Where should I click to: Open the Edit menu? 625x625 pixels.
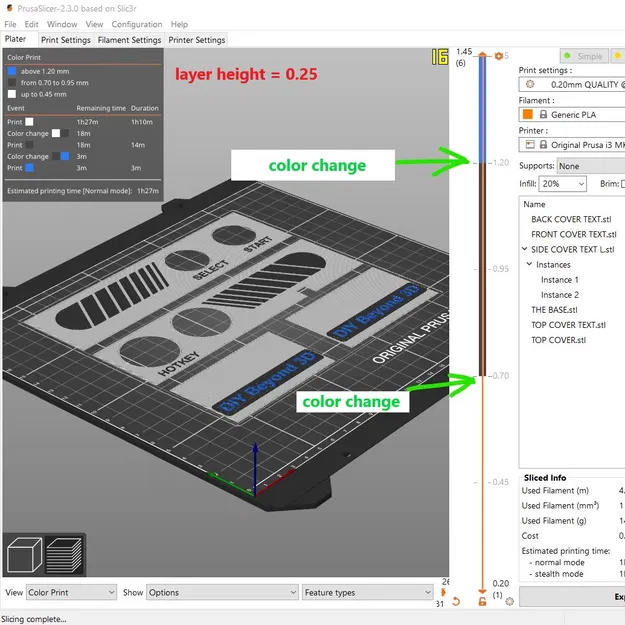click(x=31, y=24)
